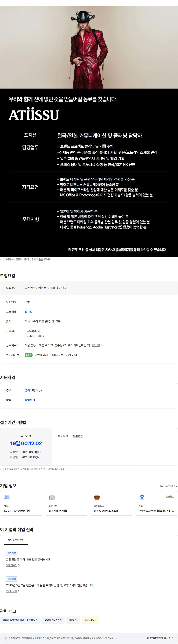Click the chevron after the address 지도보기
This screenshot has height=644, width=178.
pos(102,345)
